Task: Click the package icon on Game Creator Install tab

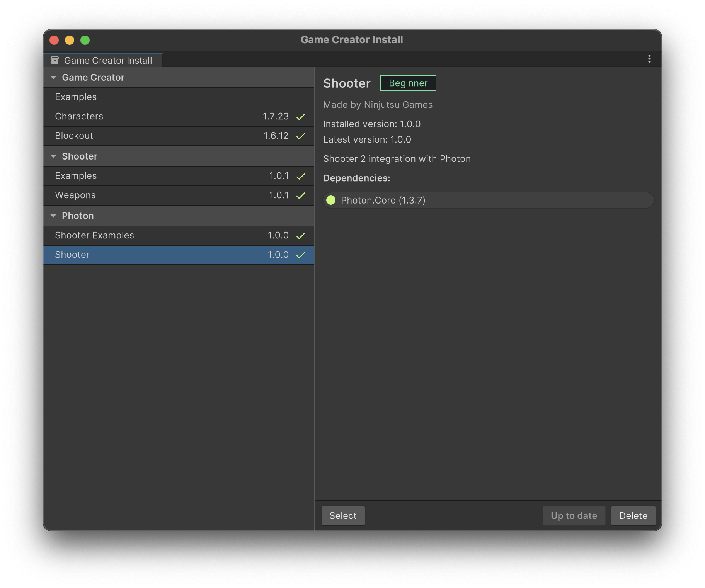Action: tap(55, 60)
